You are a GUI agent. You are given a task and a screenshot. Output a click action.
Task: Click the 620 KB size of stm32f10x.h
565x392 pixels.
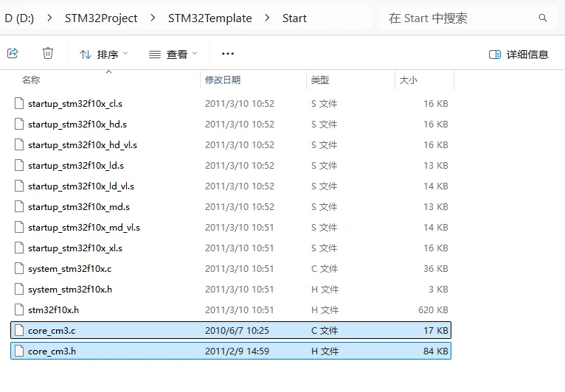[433, 310]
